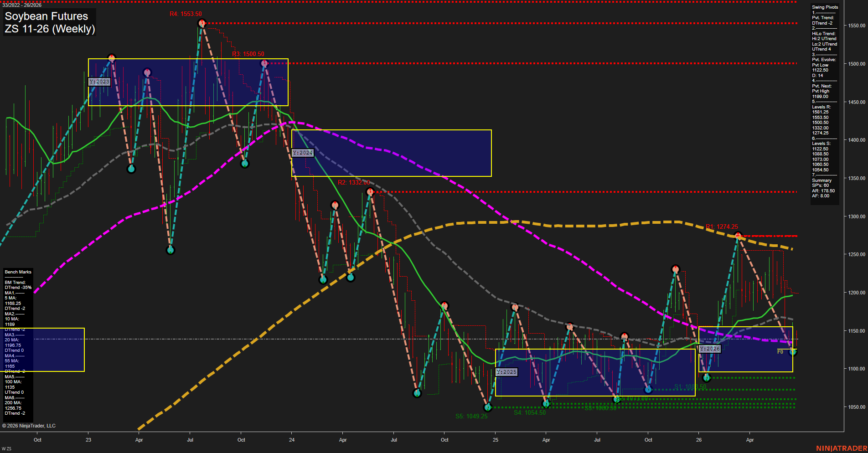Click the W ZS label at bottom left
The image size is (868, 453).
(6, 449)
